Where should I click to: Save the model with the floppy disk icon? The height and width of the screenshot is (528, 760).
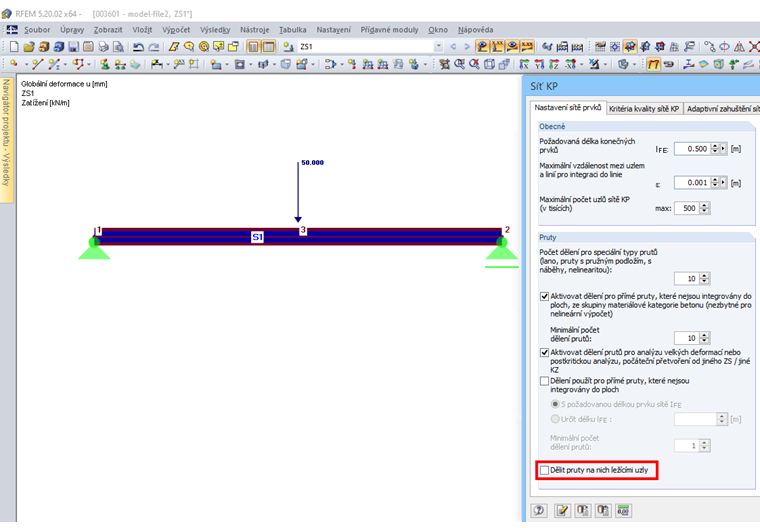pyautogui.click(x=73, y=47)
